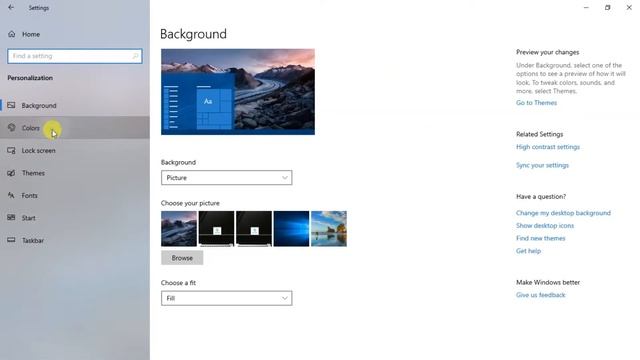Open the Background type Picture dropdown
This screenshot has width=640, height=360.
[x=227, y=178]
